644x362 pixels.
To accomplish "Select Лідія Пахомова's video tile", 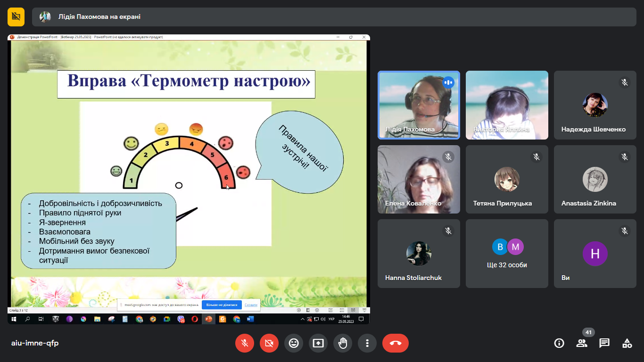I will (x=419, y=105).
